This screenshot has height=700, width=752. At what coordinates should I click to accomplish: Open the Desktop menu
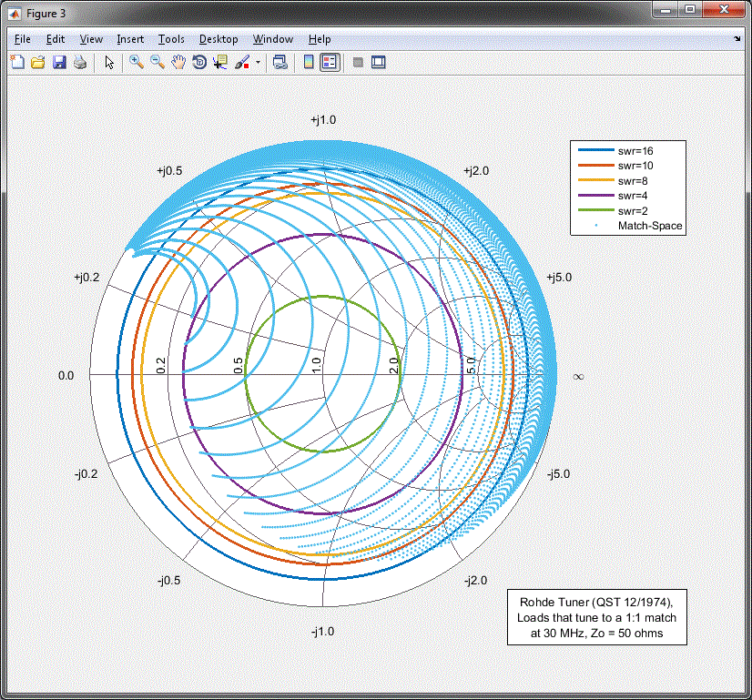coord(218,39)
